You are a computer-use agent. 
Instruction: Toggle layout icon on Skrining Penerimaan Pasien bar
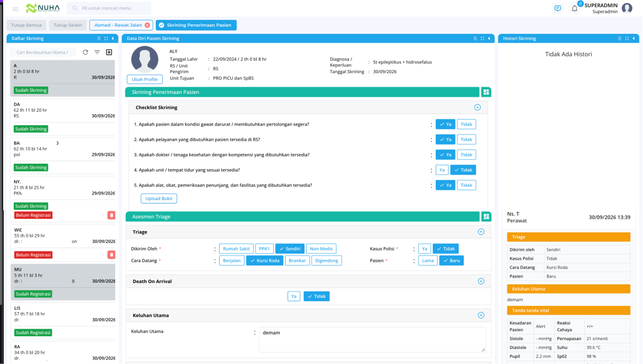486,92
